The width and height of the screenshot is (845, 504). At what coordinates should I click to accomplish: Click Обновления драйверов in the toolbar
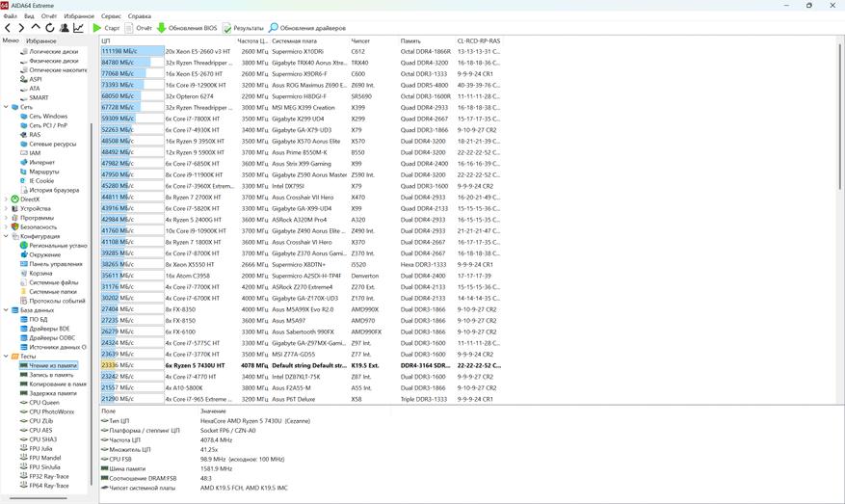tap(307, 28)
